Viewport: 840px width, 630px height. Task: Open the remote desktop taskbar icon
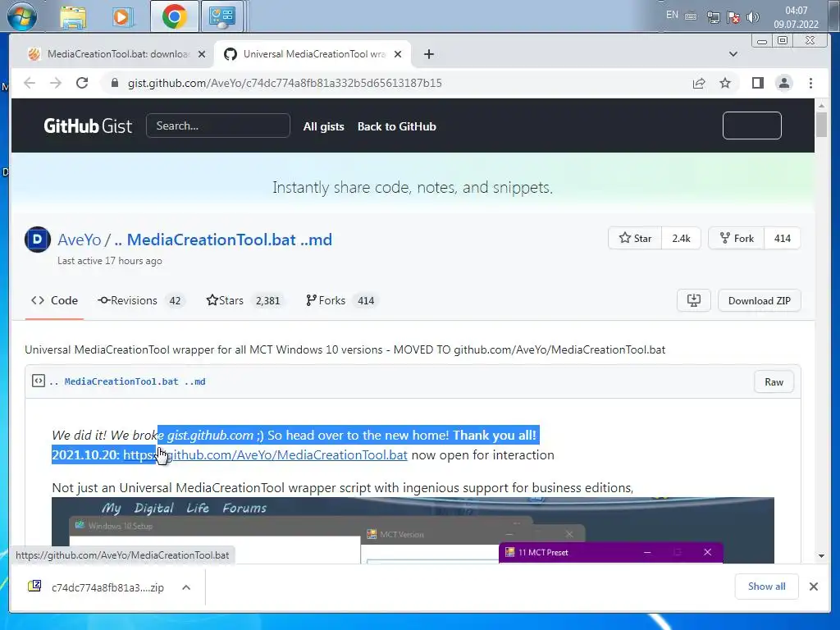pos(221,16)
